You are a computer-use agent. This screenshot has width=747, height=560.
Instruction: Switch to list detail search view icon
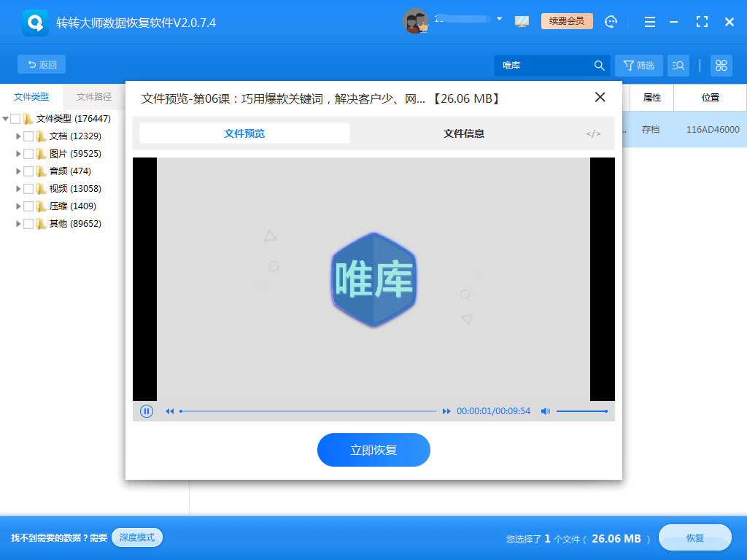[x=678, y=65]
